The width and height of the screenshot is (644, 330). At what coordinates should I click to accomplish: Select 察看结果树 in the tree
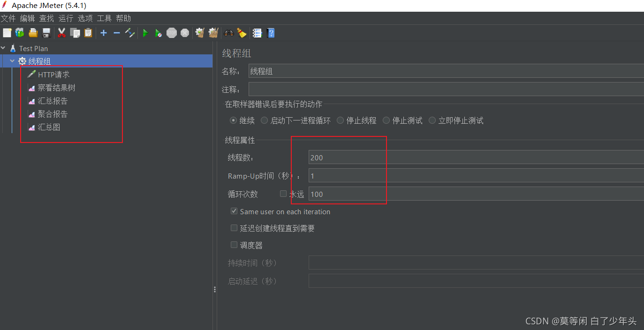(56, 87)
